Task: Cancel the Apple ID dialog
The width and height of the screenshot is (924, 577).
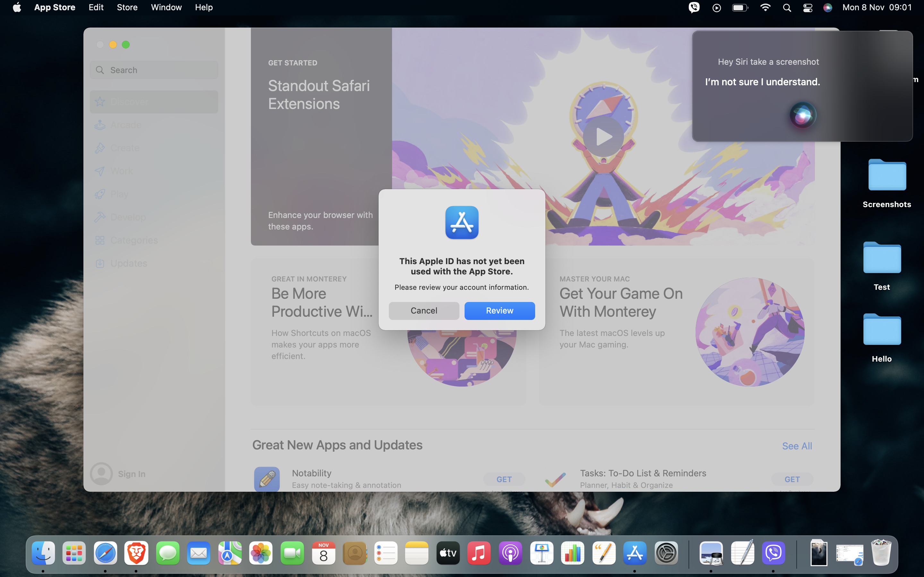Action: coord(424,311)
